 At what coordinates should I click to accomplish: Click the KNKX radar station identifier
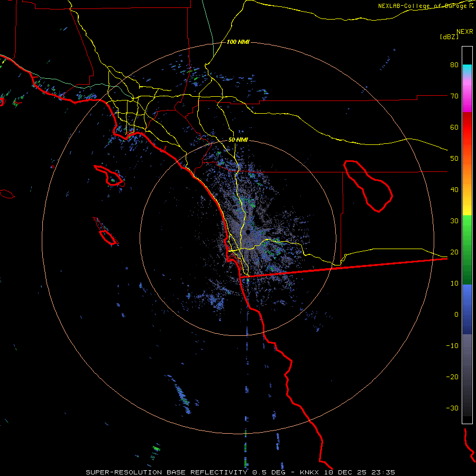[309, 472]
